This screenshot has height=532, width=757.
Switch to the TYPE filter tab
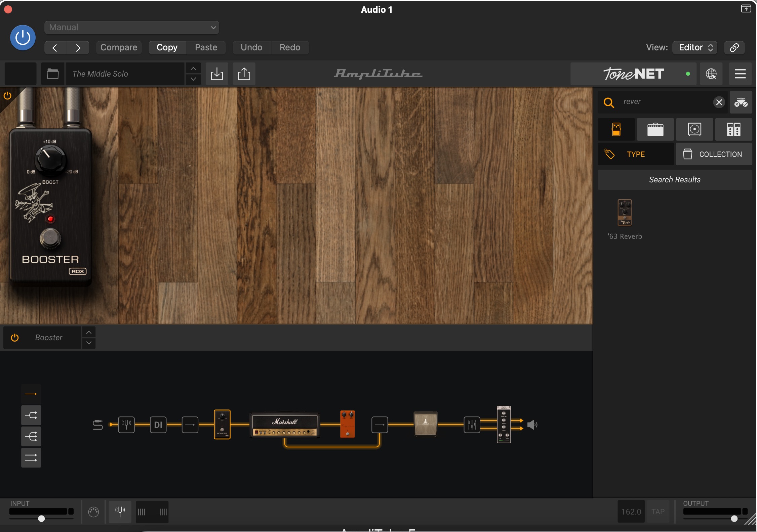tap(636, 154)
